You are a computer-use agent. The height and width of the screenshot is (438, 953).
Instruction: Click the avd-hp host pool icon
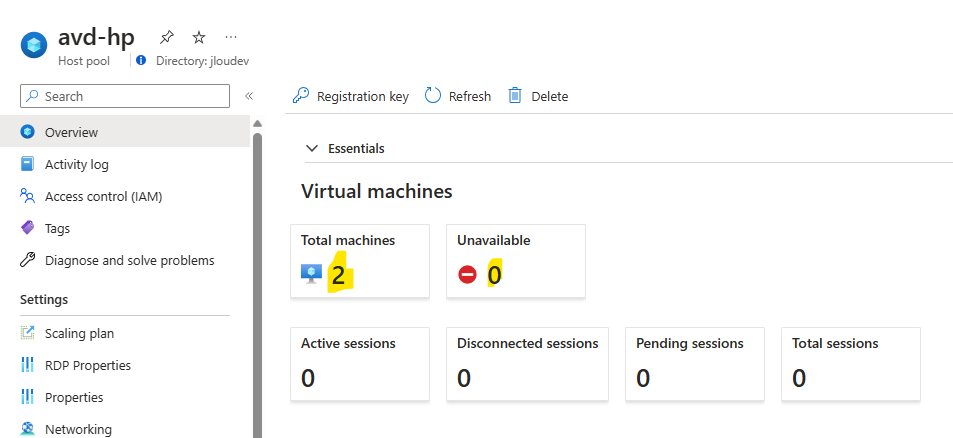coord(34,45)
